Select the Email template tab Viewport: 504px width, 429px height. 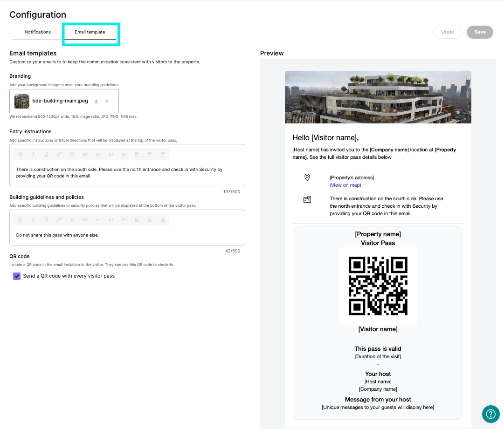[90, 32]
